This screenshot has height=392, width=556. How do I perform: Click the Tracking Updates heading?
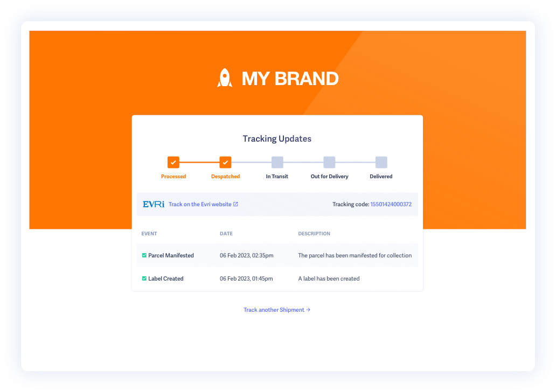point(277,138)
